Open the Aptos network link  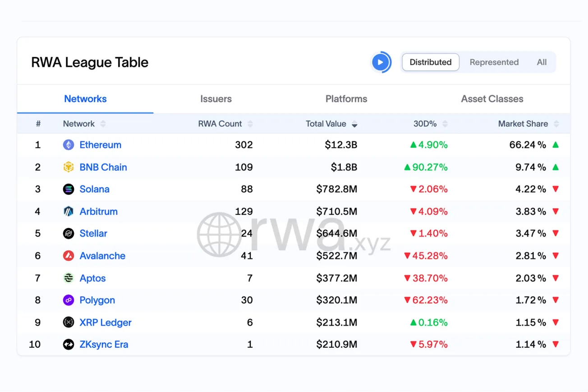tap(92, 278)
